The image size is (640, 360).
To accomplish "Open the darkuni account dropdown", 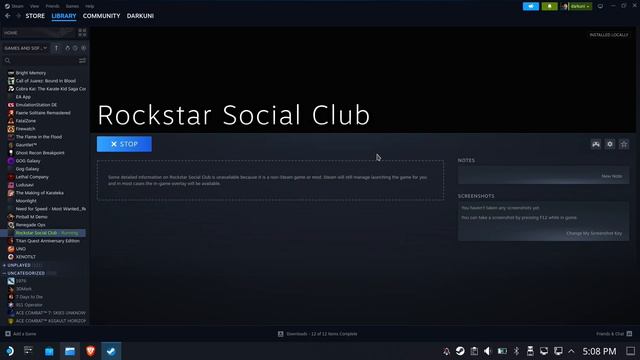I will point(580,6).
